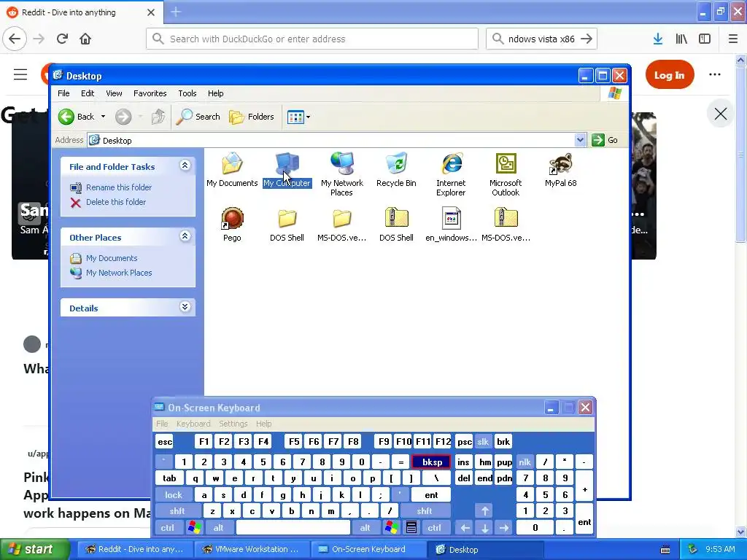Expand the Details panel
This screenshot has width=747, height=560.
(185, 307)
